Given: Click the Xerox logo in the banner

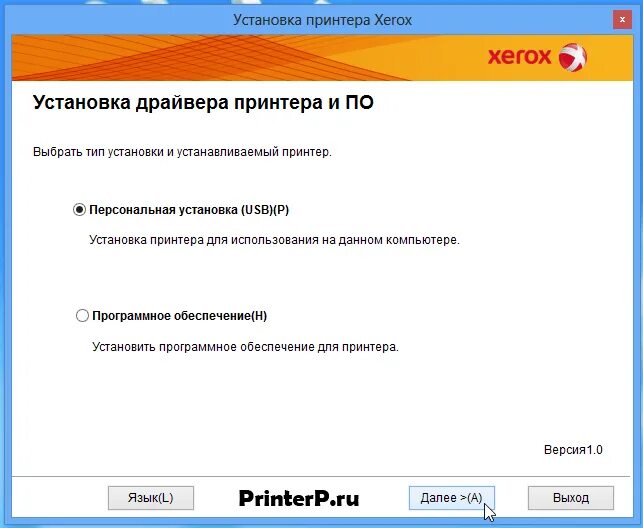Looking at the screenshot, I should [537, 57].
